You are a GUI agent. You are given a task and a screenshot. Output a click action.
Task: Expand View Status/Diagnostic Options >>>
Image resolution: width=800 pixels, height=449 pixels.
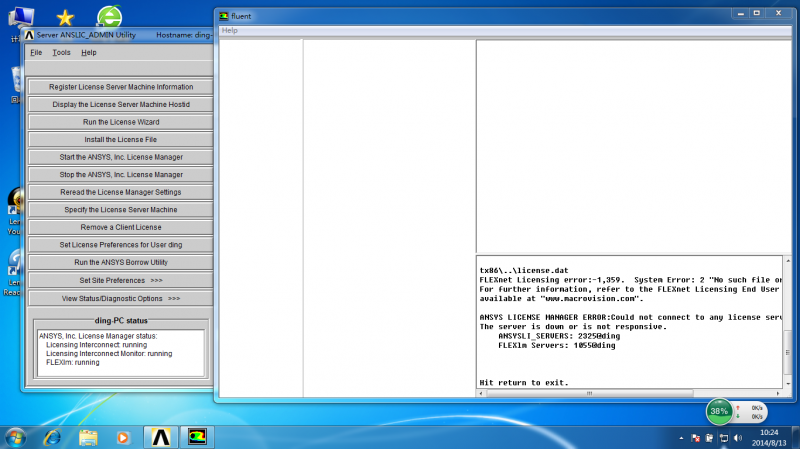tap(121, 298)
